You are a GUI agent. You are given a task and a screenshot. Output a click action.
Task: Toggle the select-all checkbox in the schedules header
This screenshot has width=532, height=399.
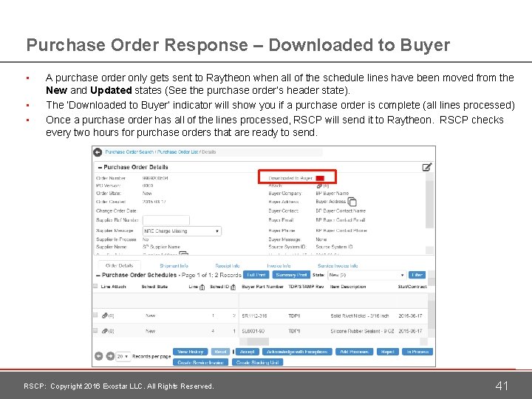(x=95, y=286)
